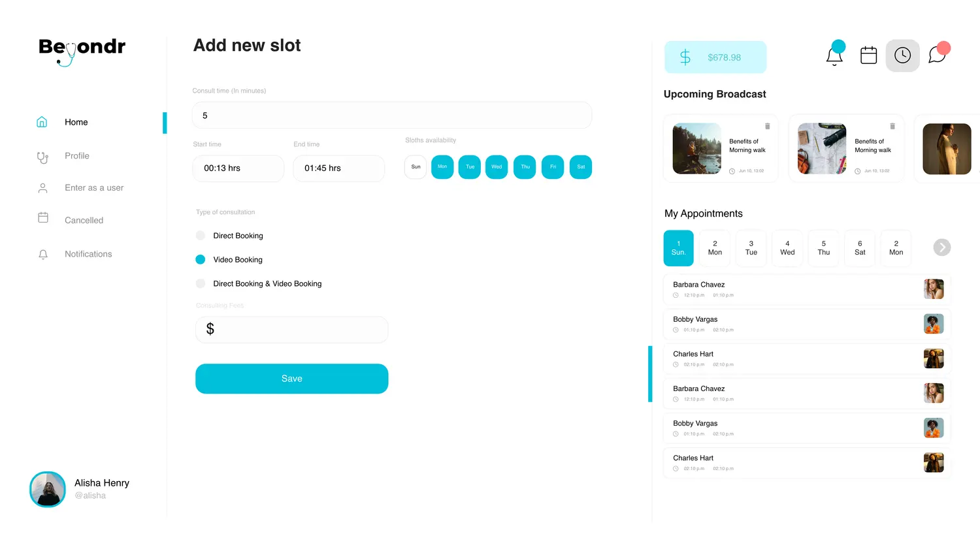
Task: Click the Cancelled calendar icon in sidebar
Action: coord(43,217)
